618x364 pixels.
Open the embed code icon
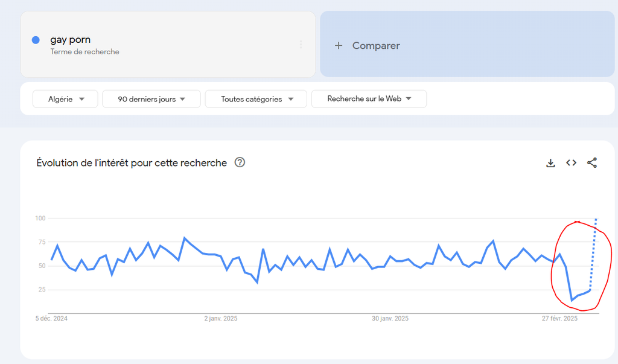click(x=571, y=163)
